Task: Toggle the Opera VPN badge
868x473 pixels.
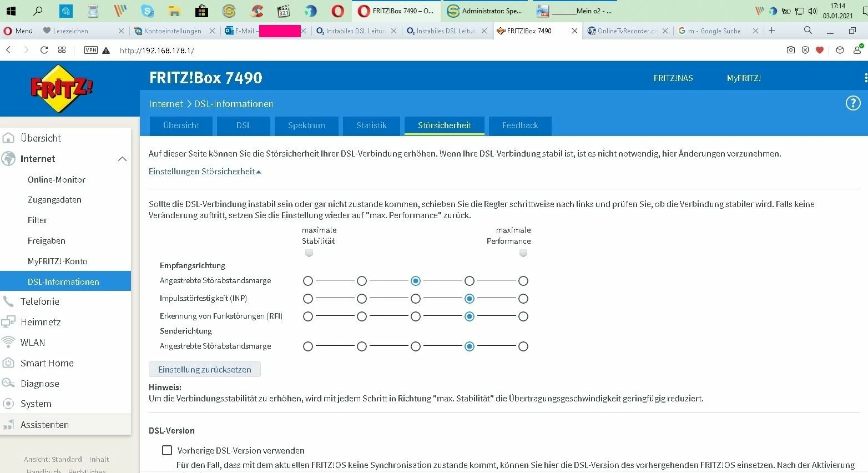Action: [x=91, y=50]
